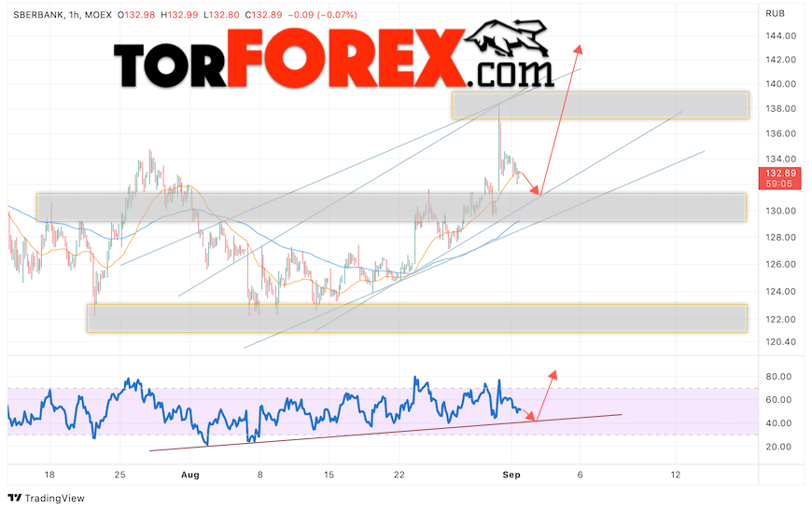The width and height of the screenshot is (812, 511).
Task: Click the 120.40 price axis label
Action: (x=781, y=342)
